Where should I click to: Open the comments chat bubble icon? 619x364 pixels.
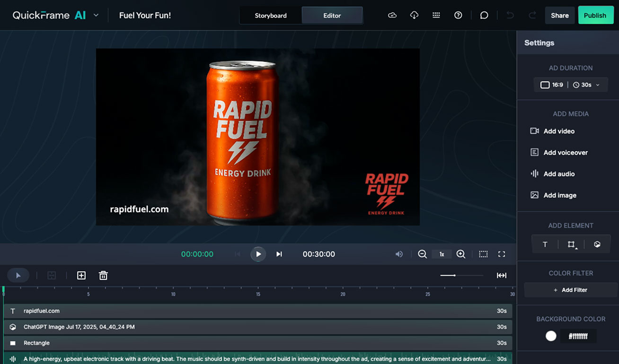coord(484,15)
